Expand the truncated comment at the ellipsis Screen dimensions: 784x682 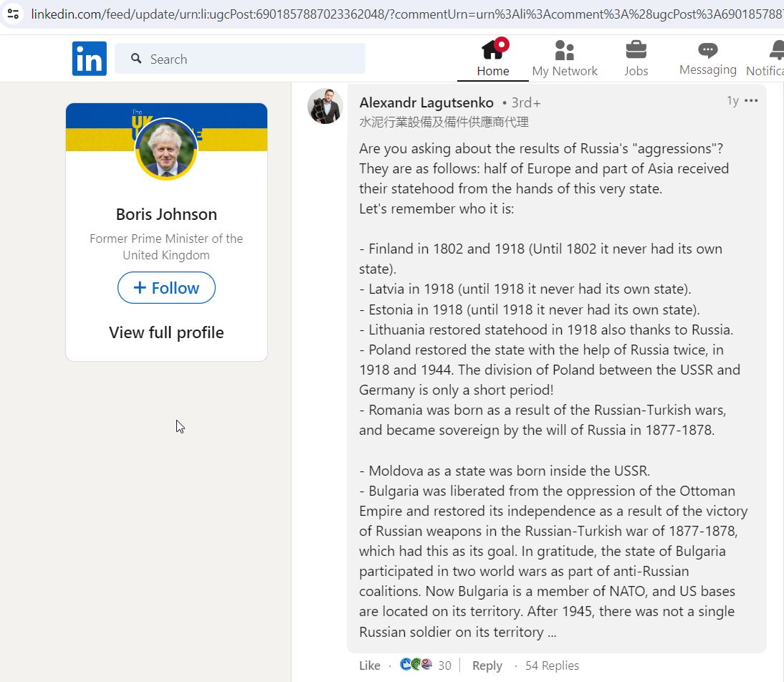[552, 633]
